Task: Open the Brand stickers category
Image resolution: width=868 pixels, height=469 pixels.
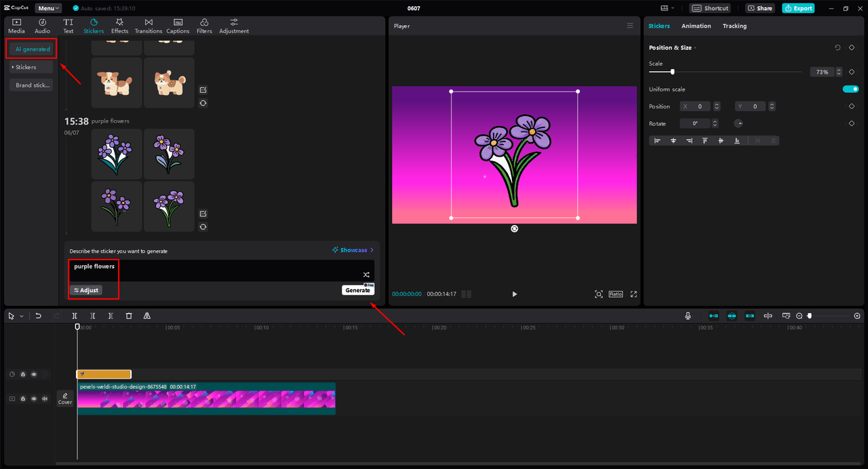Action: (x=32, y=85)
